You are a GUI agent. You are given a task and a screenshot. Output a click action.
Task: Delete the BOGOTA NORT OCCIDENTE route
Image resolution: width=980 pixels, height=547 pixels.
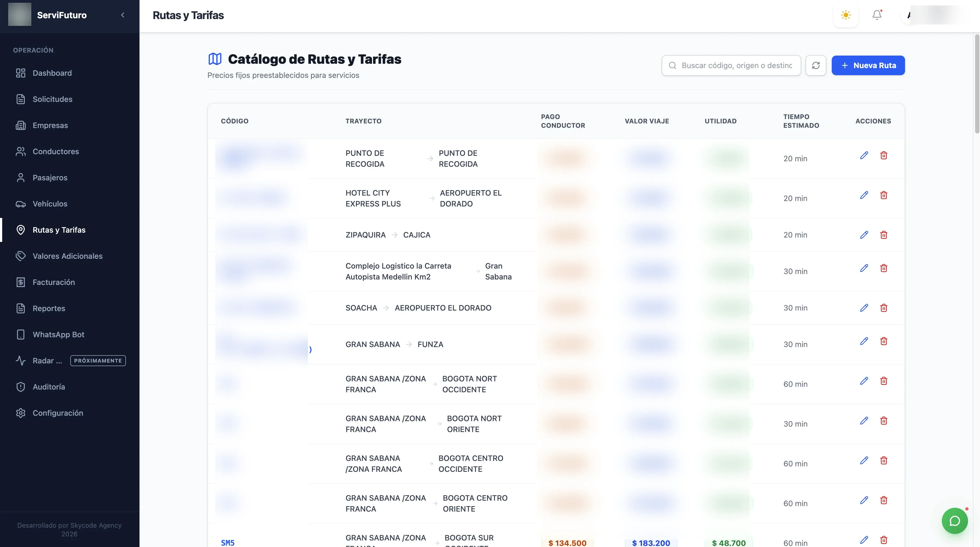coord(884,381)
